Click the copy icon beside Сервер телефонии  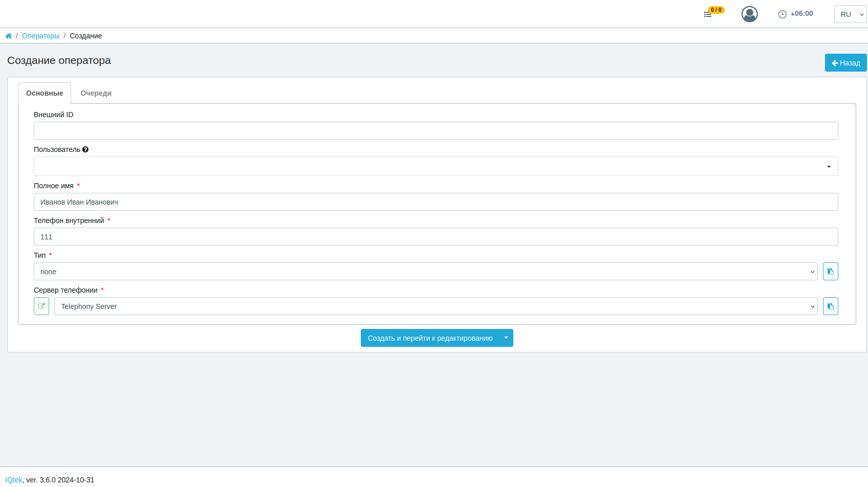(831, 306)
